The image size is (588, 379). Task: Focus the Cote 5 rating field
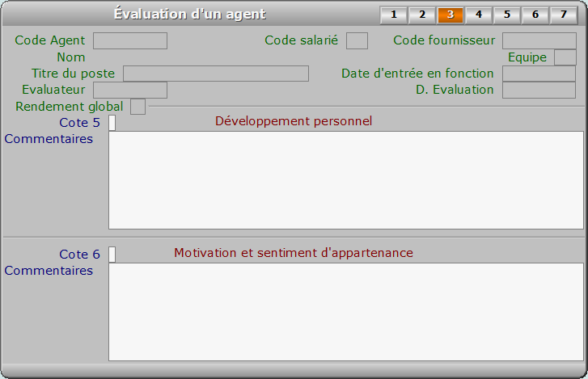coord(112,123)
